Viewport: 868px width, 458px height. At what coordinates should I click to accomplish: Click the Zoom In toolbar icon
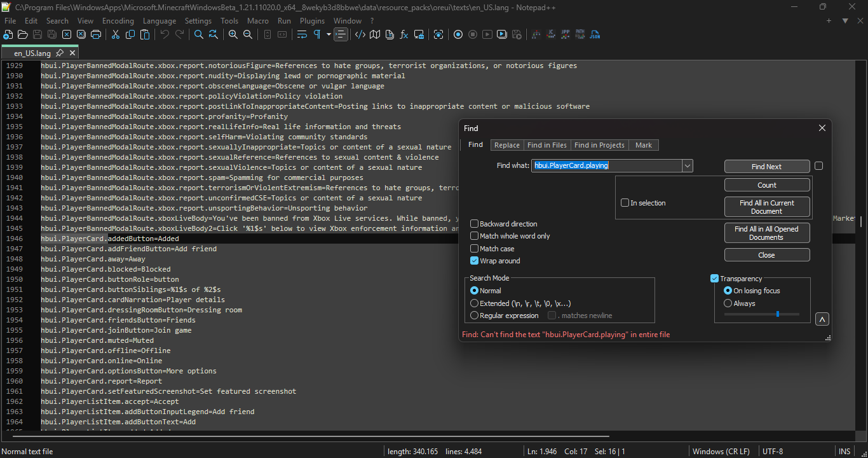[233, 34]
